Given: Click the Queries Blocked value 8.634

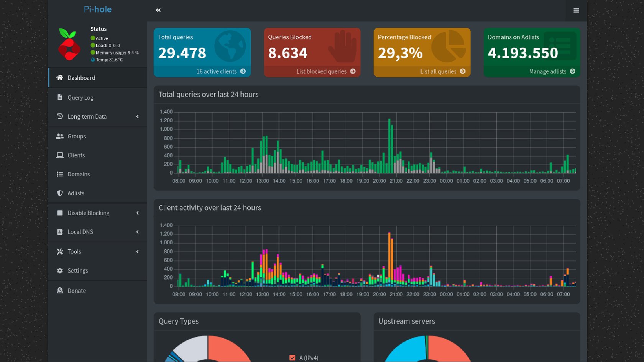Looking at the screenshot, I should click(x=287, y=53).
